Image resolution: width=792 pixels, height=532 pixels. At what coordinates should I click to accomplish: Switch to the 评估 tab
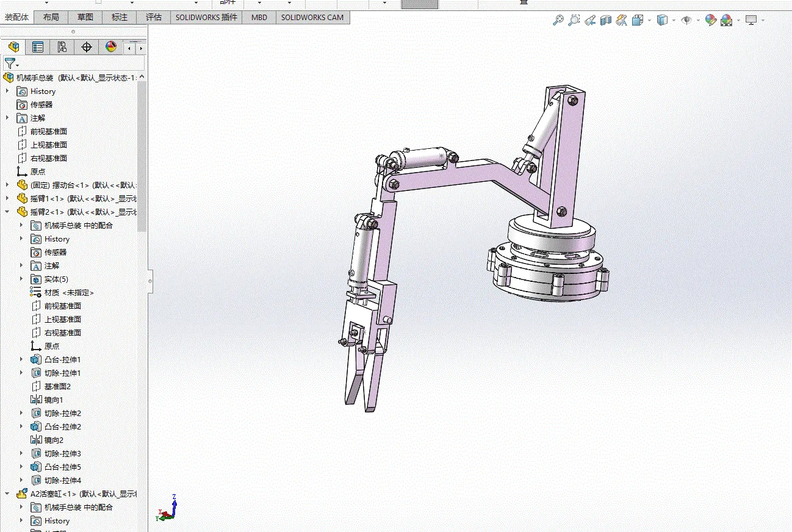coord(154,17)
